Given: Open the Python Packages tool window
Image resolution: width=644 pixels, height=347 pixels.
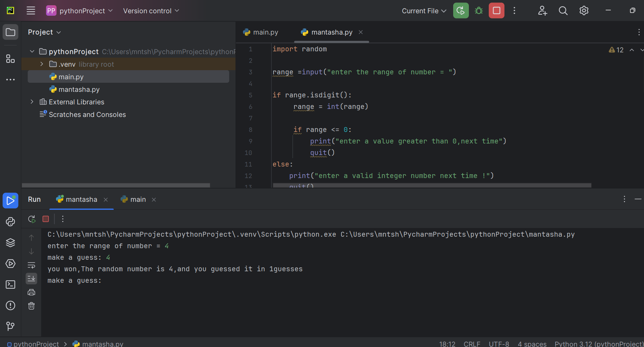Looking at the screenshot, I should [10, 243].
